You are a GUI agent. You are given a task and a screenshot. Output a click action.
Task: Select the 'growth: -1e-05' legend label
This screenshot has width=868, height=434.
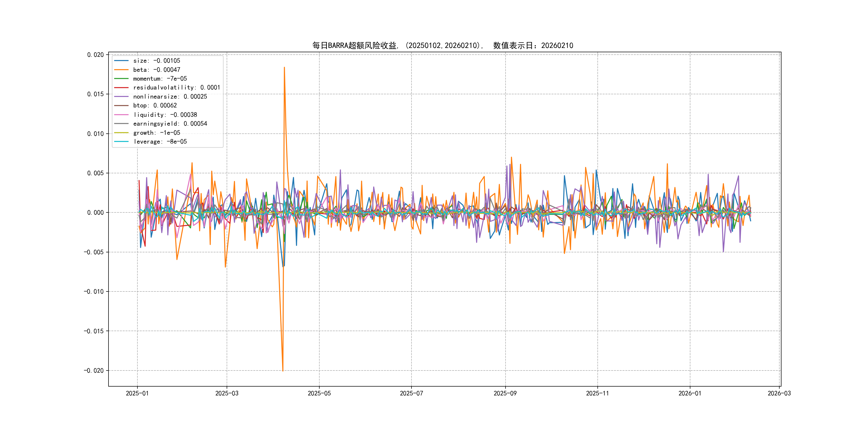[156, 133]
